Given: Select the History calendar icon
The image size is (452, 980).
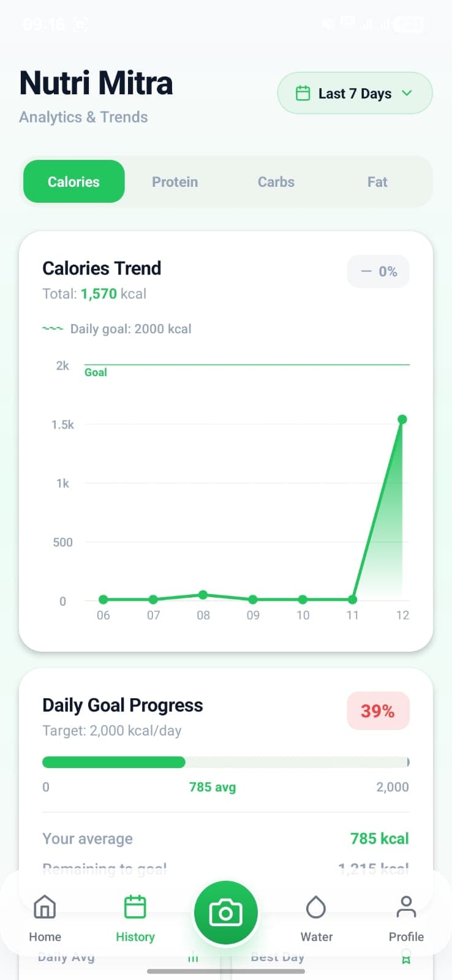Looking at the screenshot, I should (x=135, y=905).
